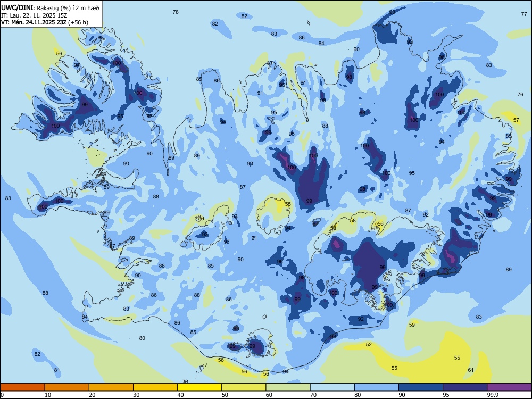Select the '57' value in yellow area
532x399 pixels.
point(516,120)
